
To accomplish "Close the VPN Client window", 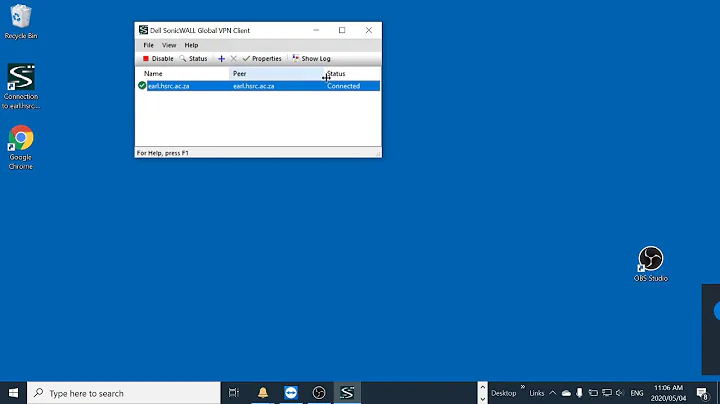I will [x=369, y=30].
